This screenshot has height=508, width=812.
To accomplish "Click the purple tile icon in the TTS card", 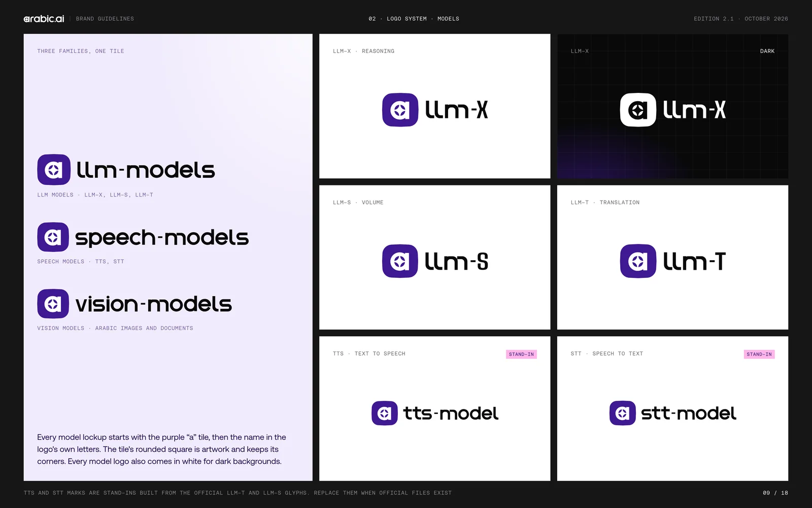I will [385, 413].
